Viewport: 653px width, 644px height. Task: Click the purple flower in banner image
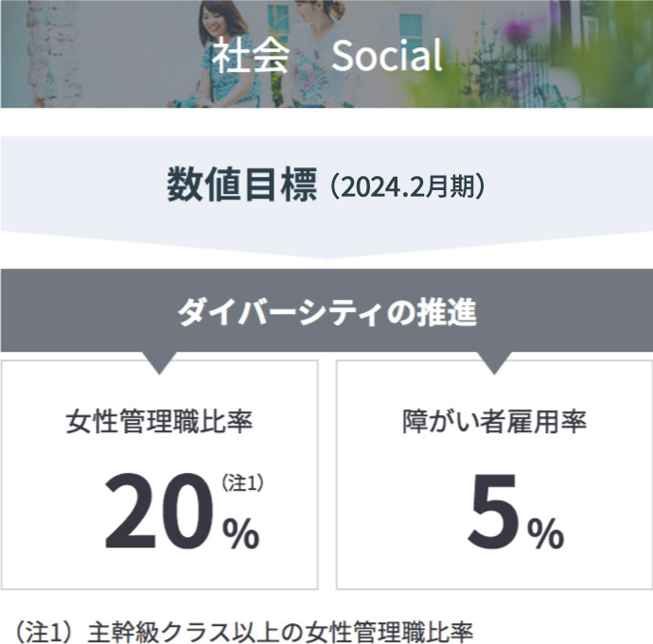coord(519,31)
